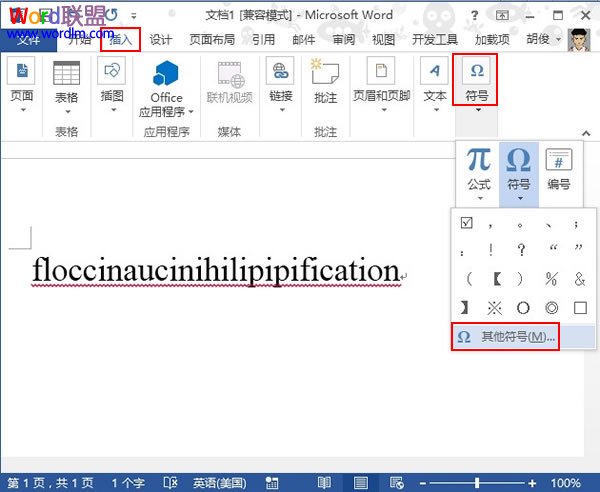Switch to the 视图 (View) tab

click(384, 39)
